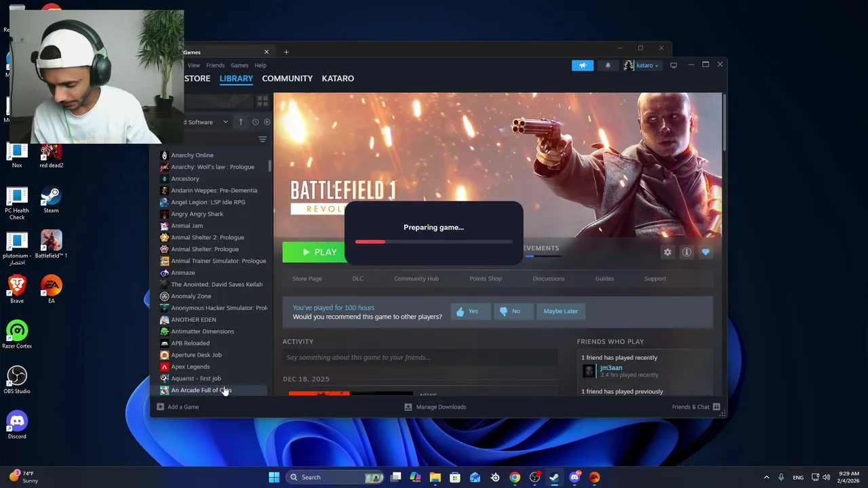Open the Discussions link
The width and height of the screenshot is (868, 488).
[x=549, y=279]
